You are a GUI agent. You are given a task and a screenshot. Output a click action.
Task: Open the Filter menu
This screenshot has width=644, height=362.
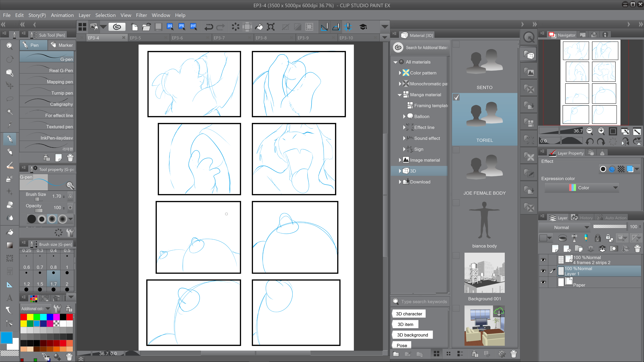[x=141, y=15]
